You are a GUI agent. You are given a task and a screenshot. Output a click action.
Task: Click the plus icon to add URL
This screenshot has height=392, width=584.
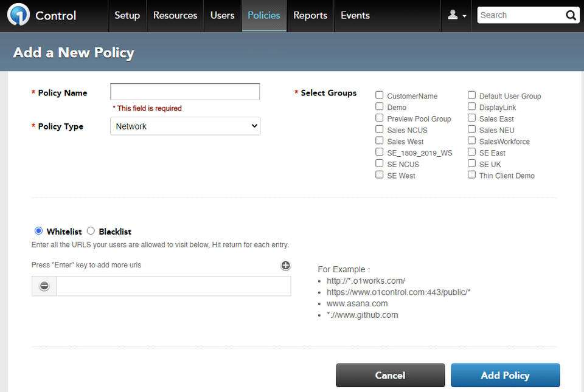[285, 266]
